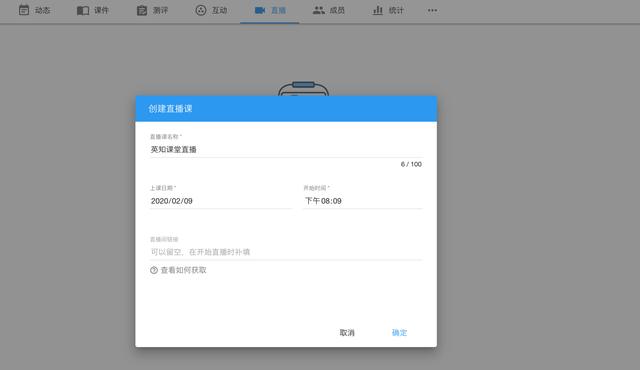
Task: Click the help question mark icon in dialog
Action: [154, 270]
